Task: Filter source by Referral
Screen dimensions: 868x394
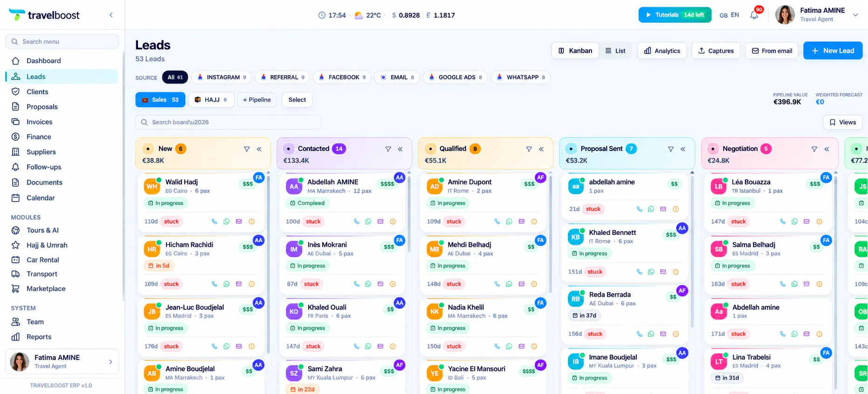Action: (282, 77)
